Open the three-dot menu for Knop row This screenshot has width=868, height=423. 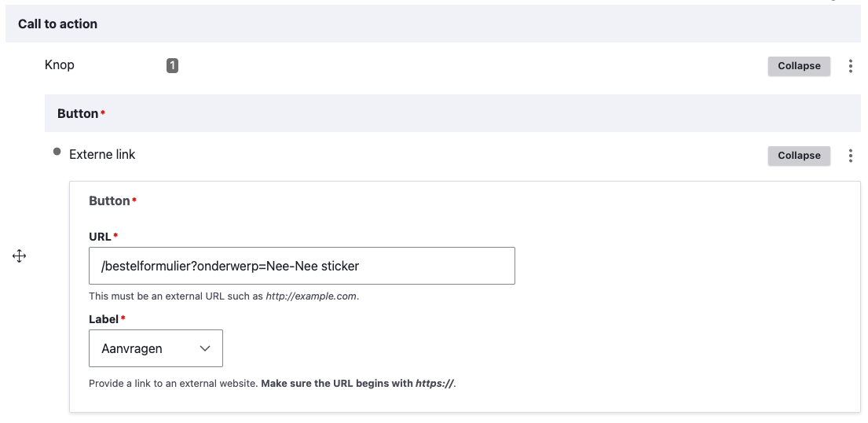tap(850, 66)
